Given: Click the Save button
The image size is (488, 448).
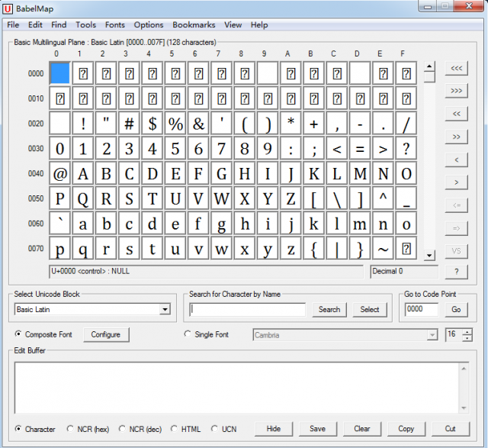Looking at the screenshot, I should coord(318,429).
